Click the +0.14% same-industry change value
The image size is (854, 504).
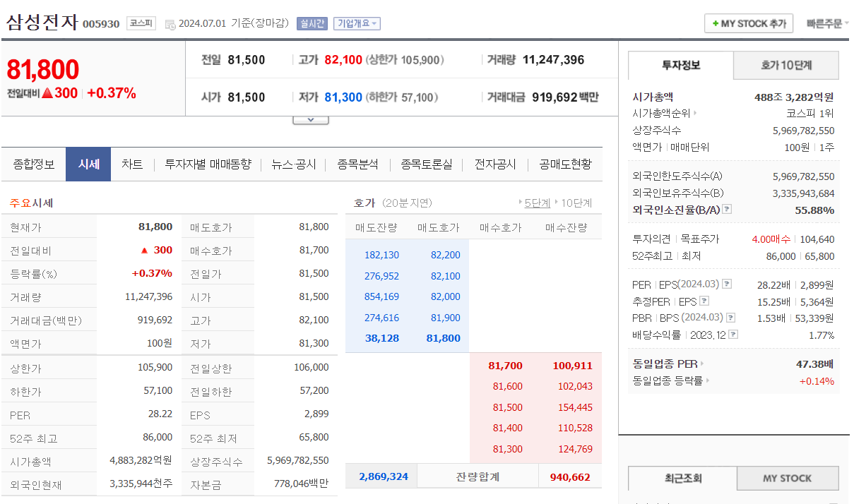point(817,381)
